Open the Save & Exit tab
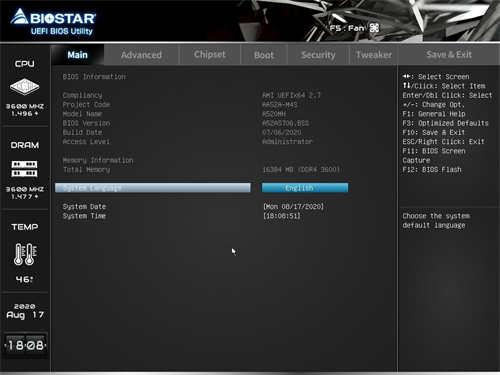This screenshot has height=375, width=500. point(449,55)
